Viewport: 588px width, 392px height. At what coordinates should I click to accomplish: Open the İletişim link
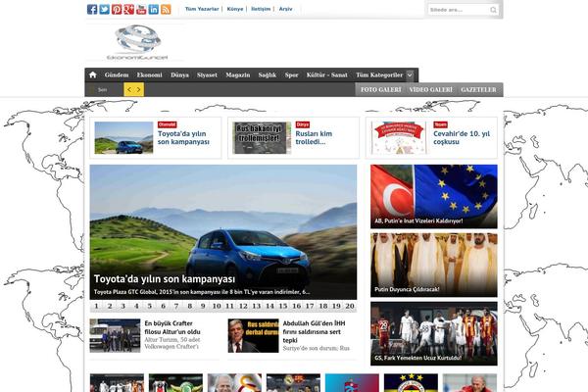click(261, 9)
